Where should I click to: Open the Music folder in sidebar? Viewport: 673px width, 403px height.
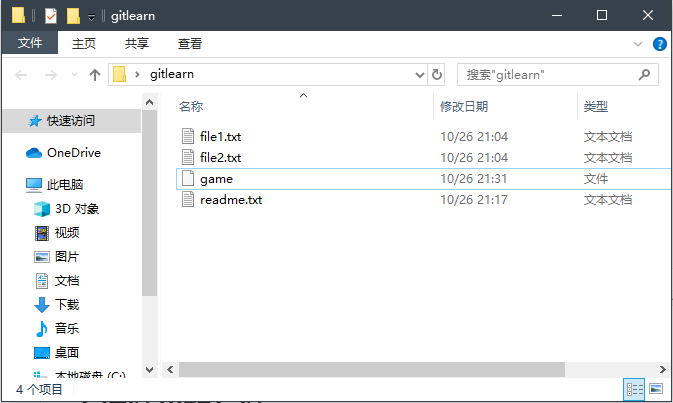click(x=66, y=329)
